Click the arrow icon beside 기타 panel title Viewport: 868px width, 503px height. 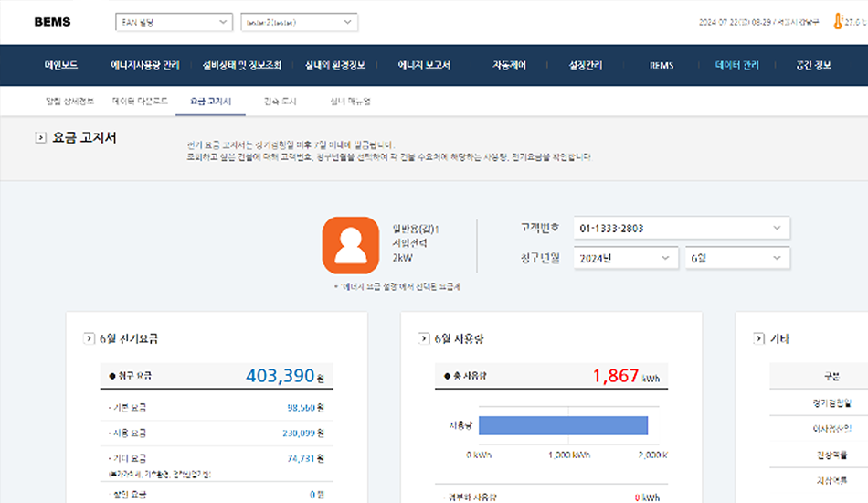click(758, 338)
